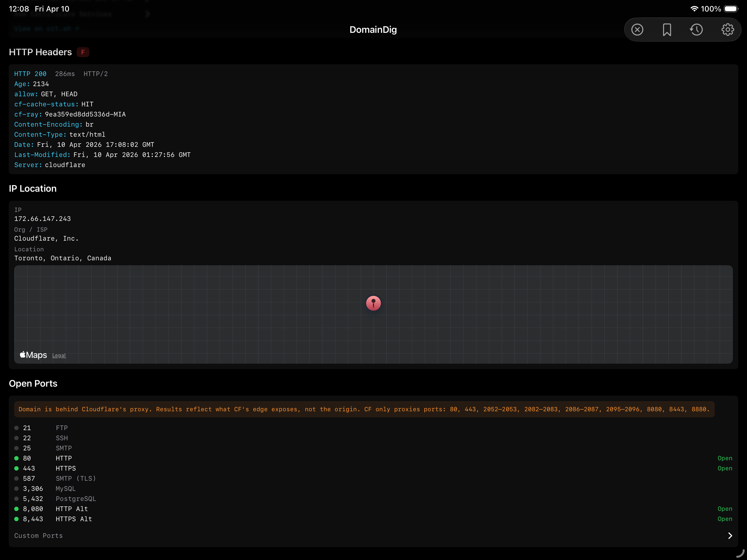Screen dimensions: 747x560
Task: Clear the current lookup with the X icon
Action: coord(637,30)
